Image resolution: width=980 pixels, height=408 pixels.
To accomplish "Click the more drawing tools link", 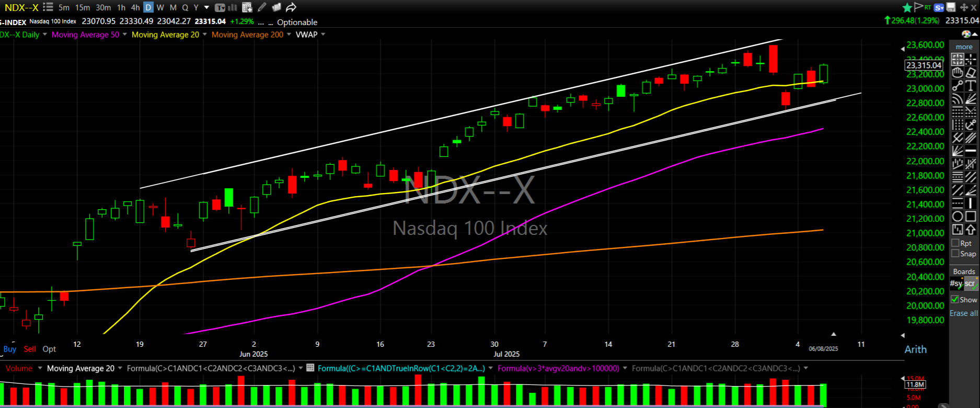I will [x=964, y=47].
